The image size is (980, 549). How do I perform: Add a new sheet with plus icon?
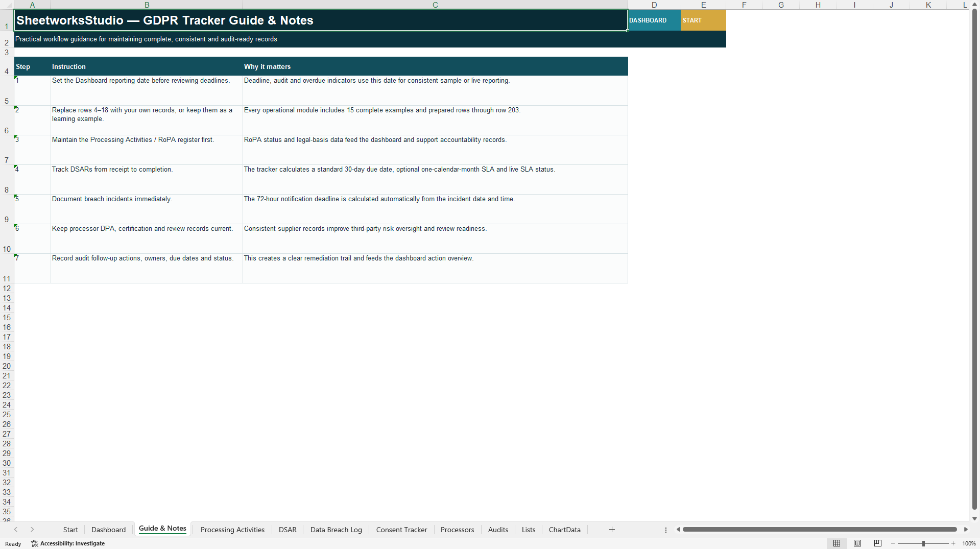click(612, 530)
